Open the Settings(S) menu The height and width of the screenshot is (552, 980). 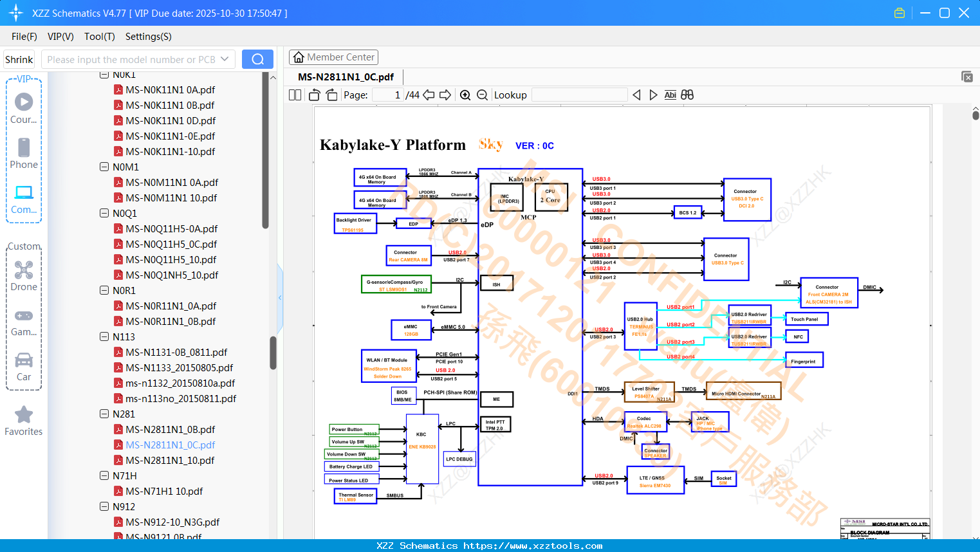pyautogui.click(x=149, y=37)
